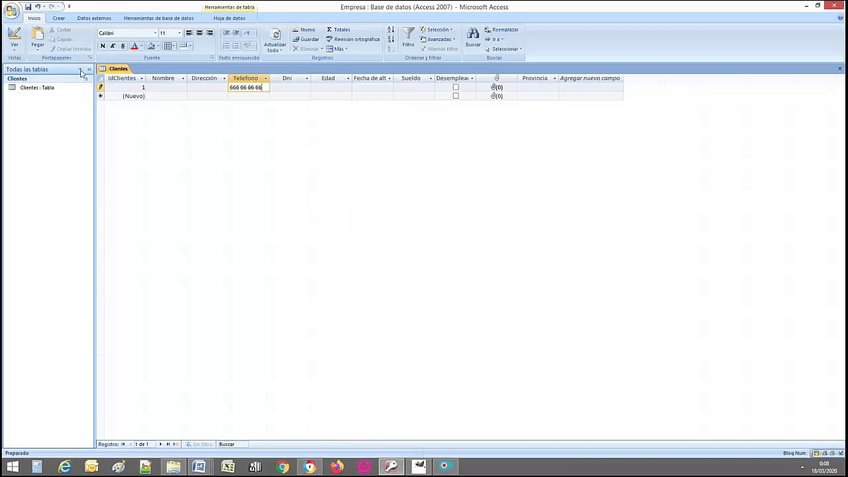The width and height of the screenshot is (848, 477).
Task: Go to next record navigation button
Action: point(161,444)
